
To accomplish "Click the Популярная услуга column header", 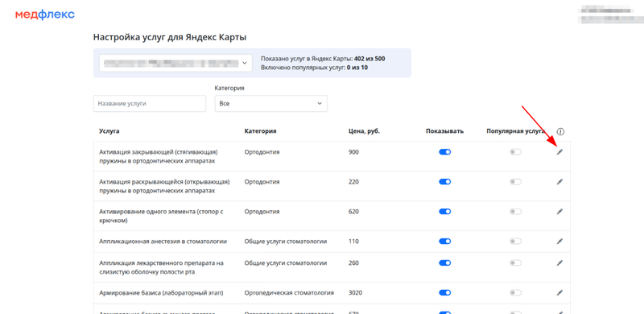I will coord(515,131).
